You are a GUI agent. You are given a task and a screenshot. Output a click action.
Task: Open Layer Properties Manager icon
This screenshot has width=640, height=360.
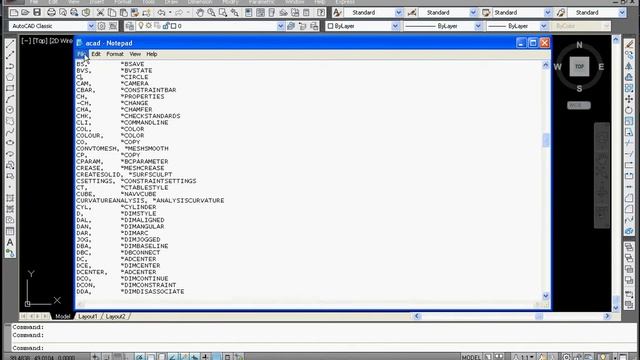click(130, 26)
